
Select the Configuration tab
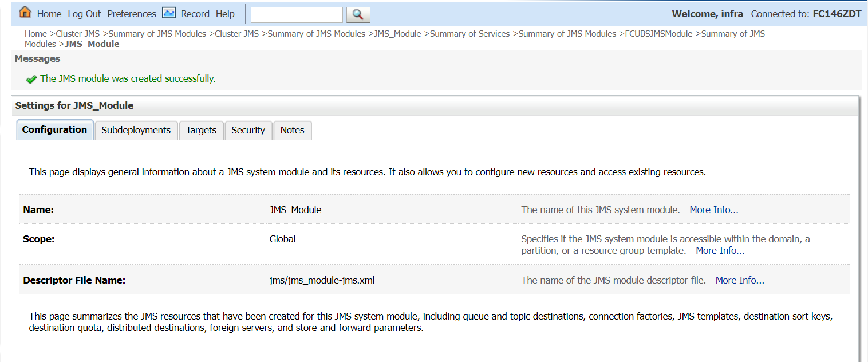54,130
